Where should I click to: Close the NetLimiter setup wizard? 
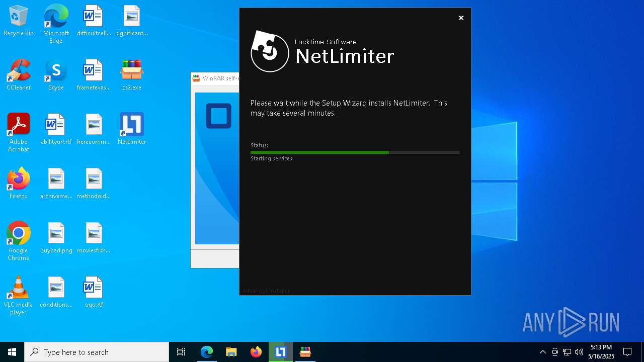click(461, 18)
